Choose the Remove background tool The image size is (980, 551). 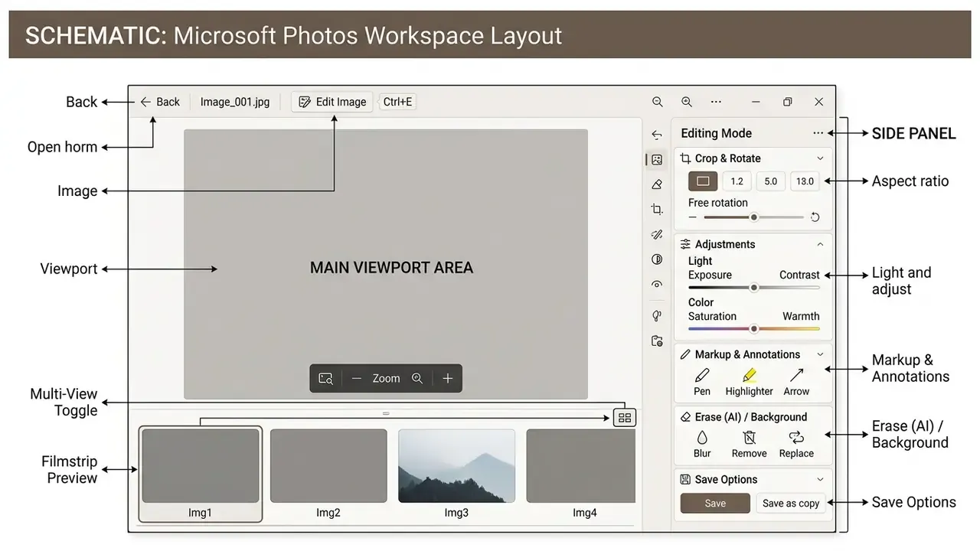[750, 444]
